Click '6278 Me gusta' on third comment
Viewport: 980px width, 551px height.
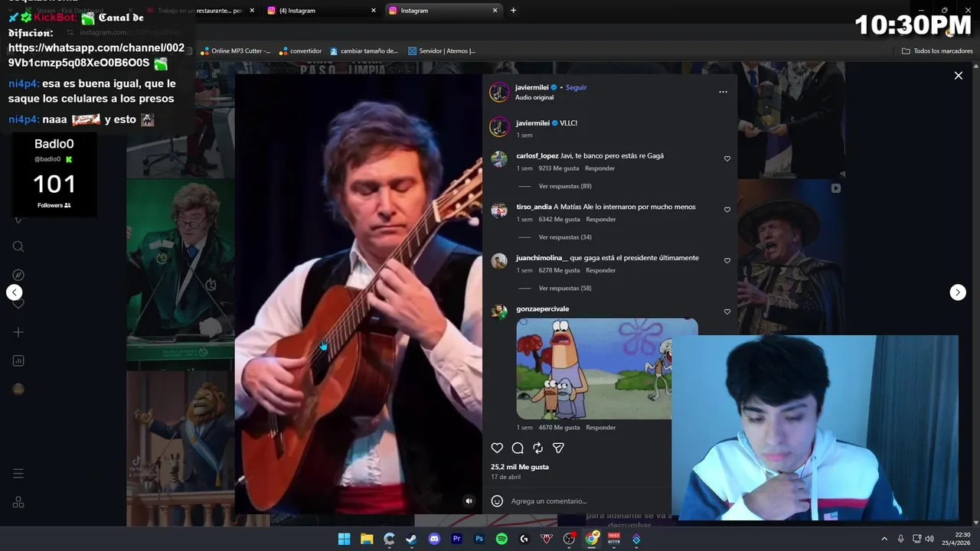click(x=559, y=270)
